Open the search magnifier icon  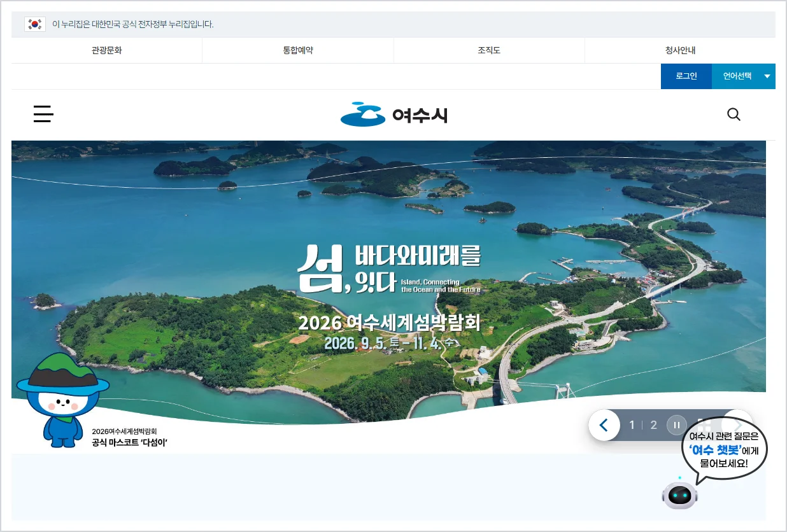coord(734,115)
